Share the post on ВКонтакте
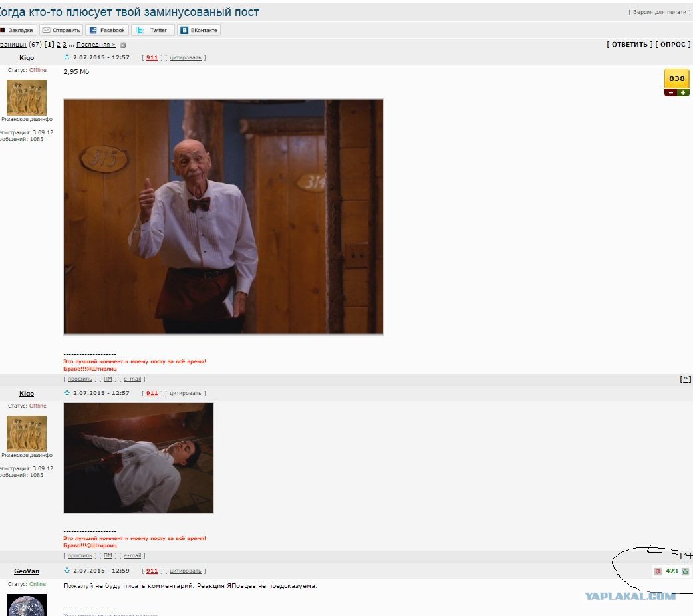The width and height of the screenshot is (693, 616). point(199,30)
